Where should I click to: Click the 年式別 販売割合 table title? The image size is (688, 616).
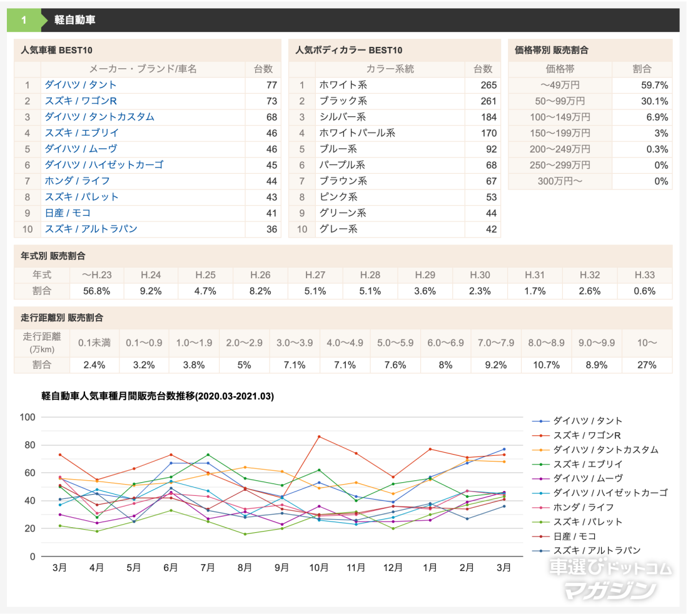pos(53,256)
